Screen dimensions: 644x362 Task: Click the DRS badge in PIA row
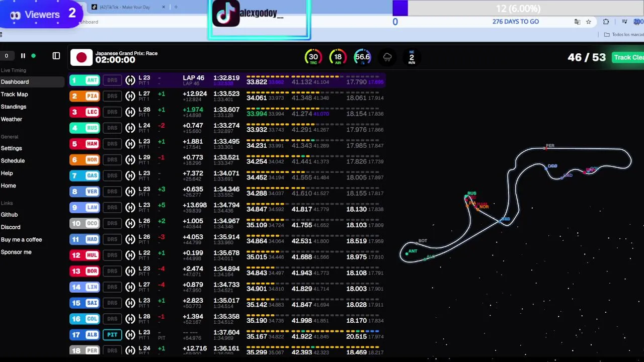(112, 96)
